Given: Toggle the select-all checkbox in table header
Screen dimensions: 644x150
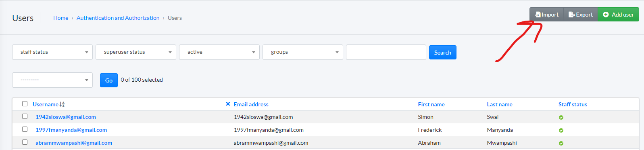Looking at the screenshot, I should tap(25, 104).
